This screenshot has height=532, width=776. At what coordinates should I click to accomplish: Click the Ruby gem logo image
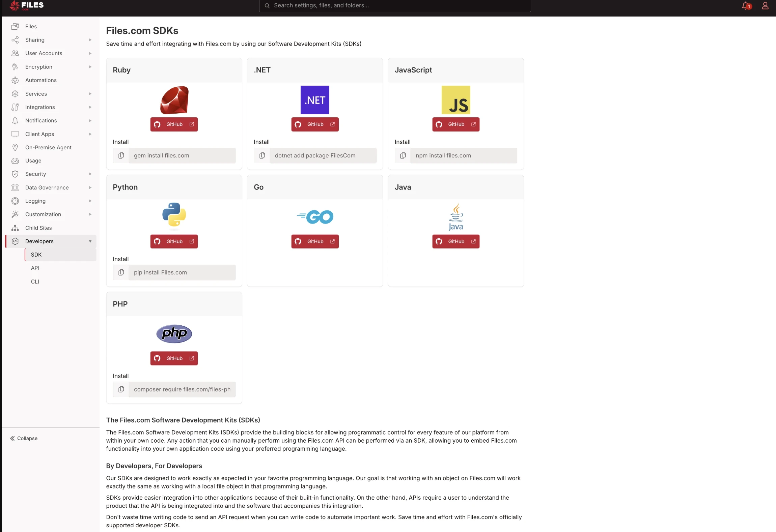[x=174, y=100]
